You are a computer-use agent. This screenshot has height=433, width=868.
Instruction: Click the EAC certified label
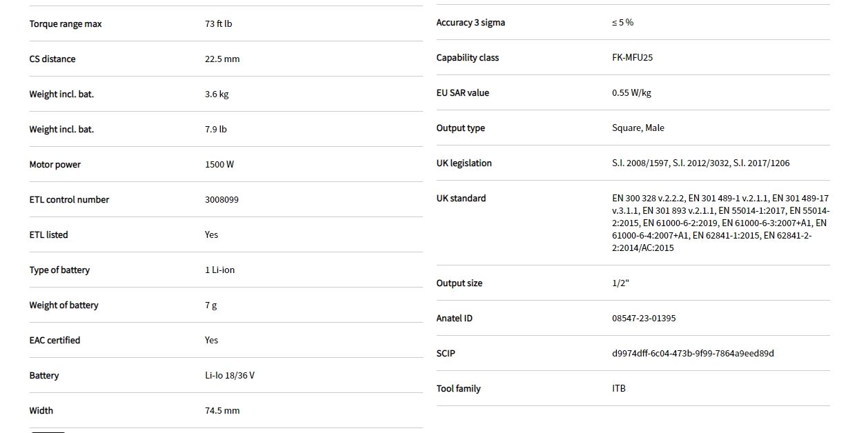coord(55,341)
